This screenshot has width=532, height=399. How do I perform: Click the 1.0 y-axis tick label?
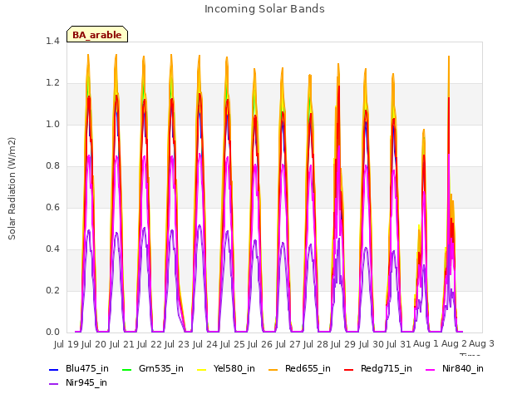[x=52, y=125]
